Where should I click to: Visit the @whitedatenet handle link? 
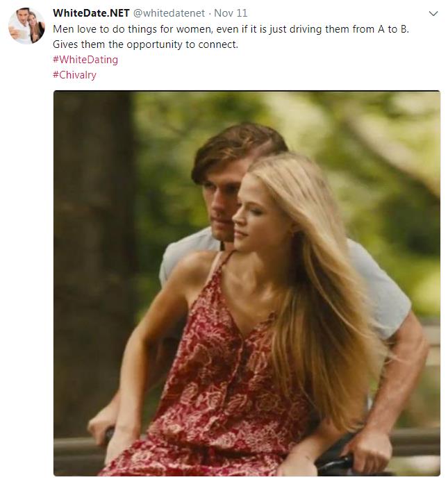point(169,13)
